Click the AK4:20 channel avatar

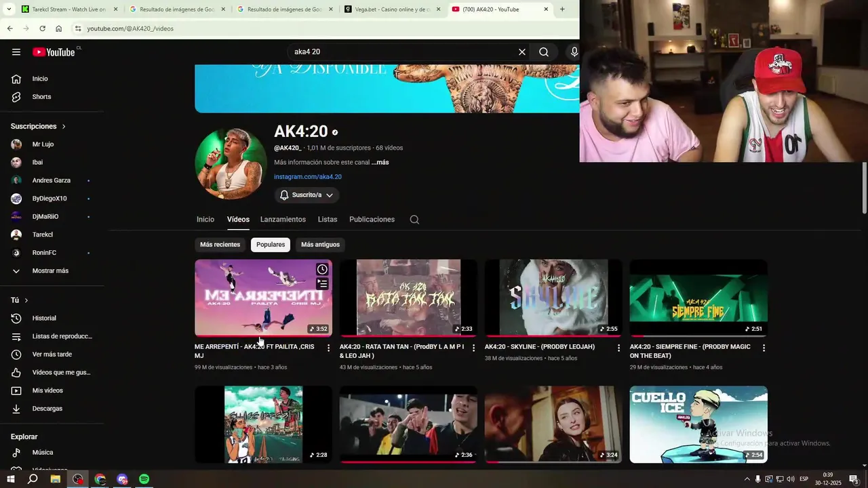point(231,163)
